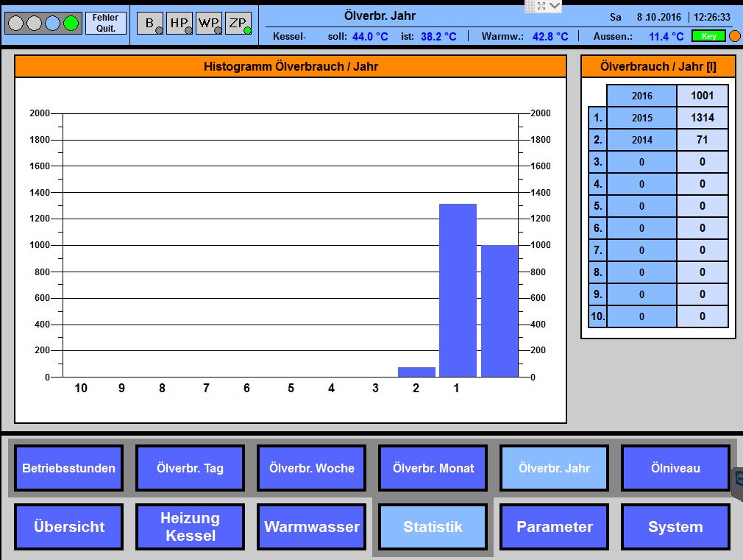
Task: Open the Betriebsstunden statistics page
Action: tap(68, 468)
